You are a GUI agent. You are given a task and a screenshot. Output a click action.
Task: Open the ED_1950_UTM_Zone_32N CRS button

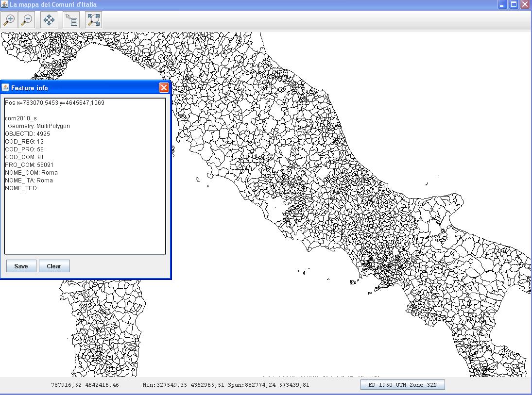pos(402,385)
